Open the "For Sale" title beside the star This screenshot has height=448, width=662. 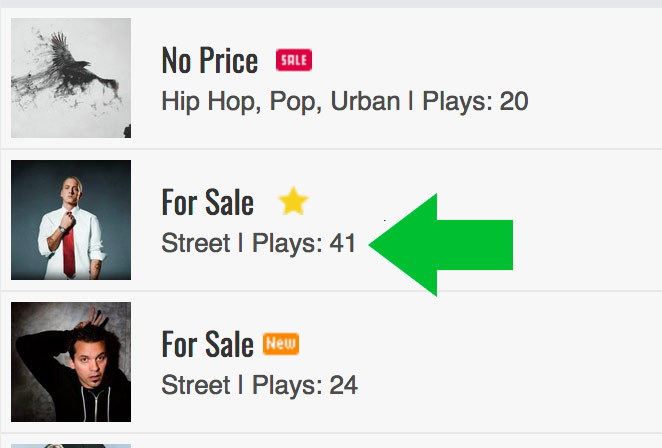[207, 203]
